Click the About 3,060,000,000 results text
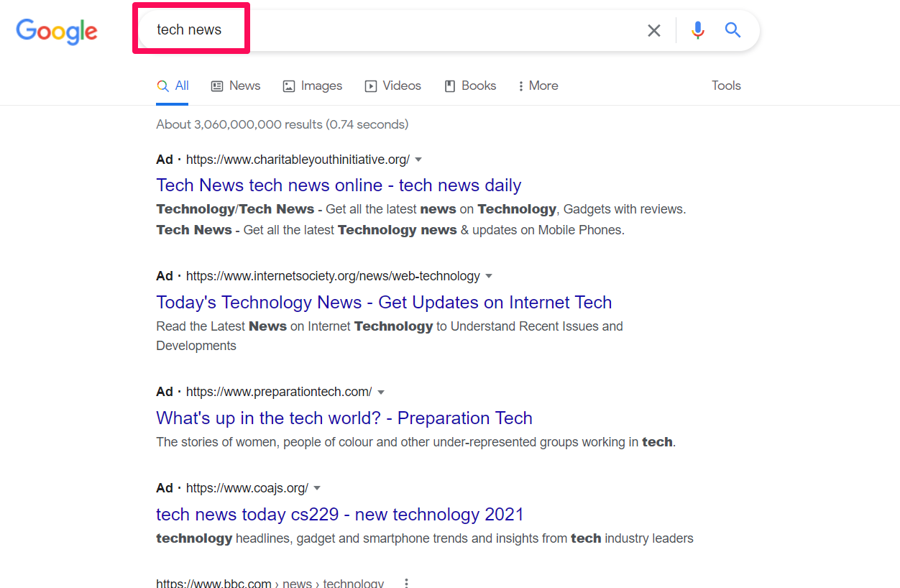The image size is (900, 588). coord(283,124)
